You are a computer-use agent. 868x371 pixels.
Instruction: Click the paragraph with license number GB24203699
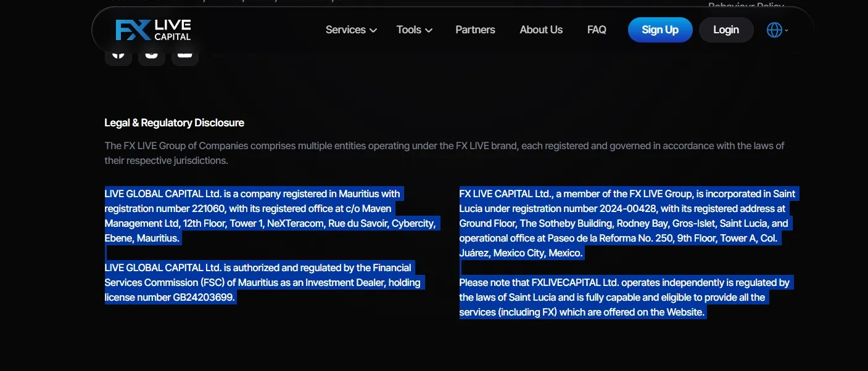[x=265, y=282]
